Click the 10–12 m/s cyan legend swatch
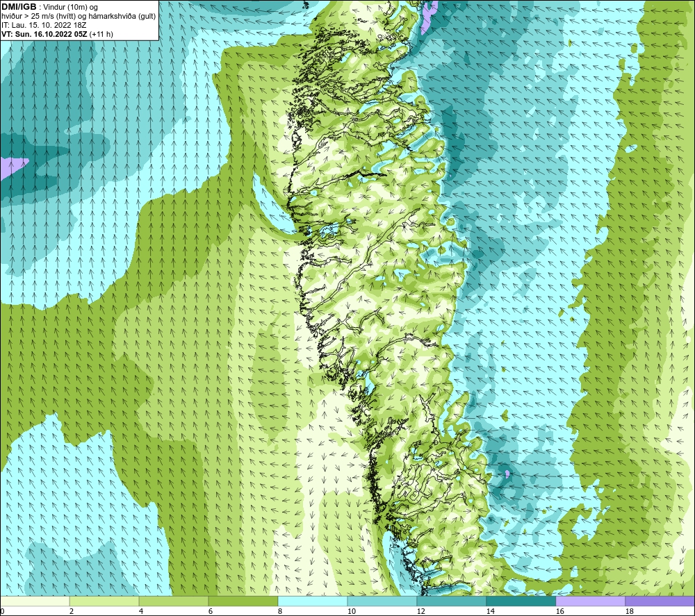Viewport: 695px width, 616px height. [x=382, y=601]
